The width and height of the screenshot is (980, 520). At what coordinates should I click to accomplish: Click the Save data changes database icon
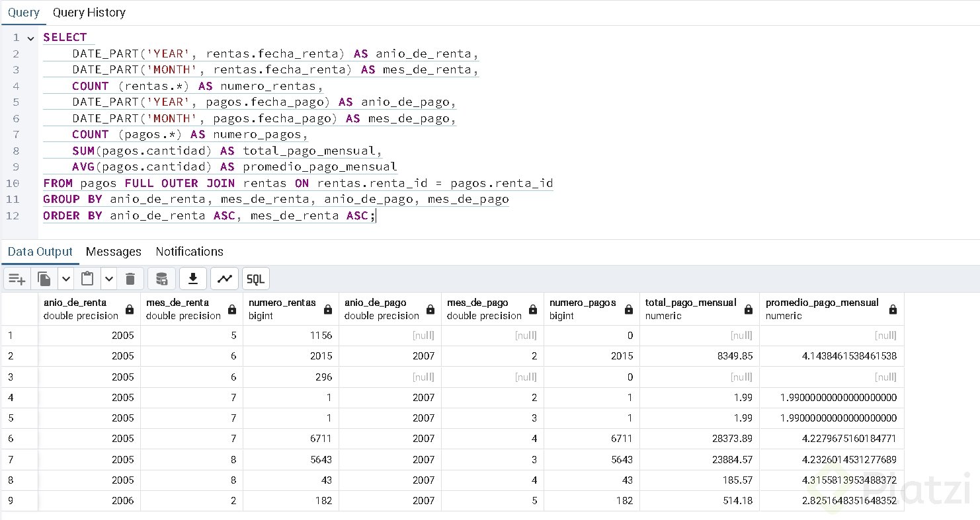click(x=161, y=279)
